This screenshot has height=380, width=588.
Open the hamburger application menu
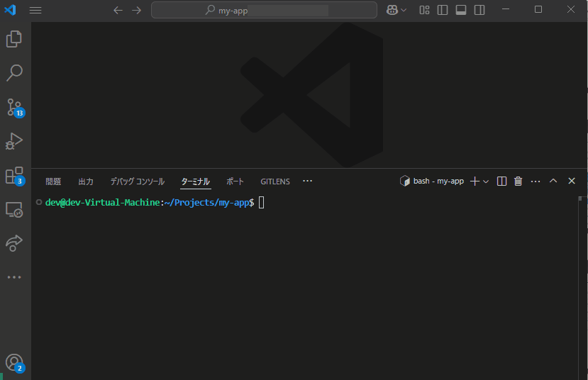pos(35,10)
